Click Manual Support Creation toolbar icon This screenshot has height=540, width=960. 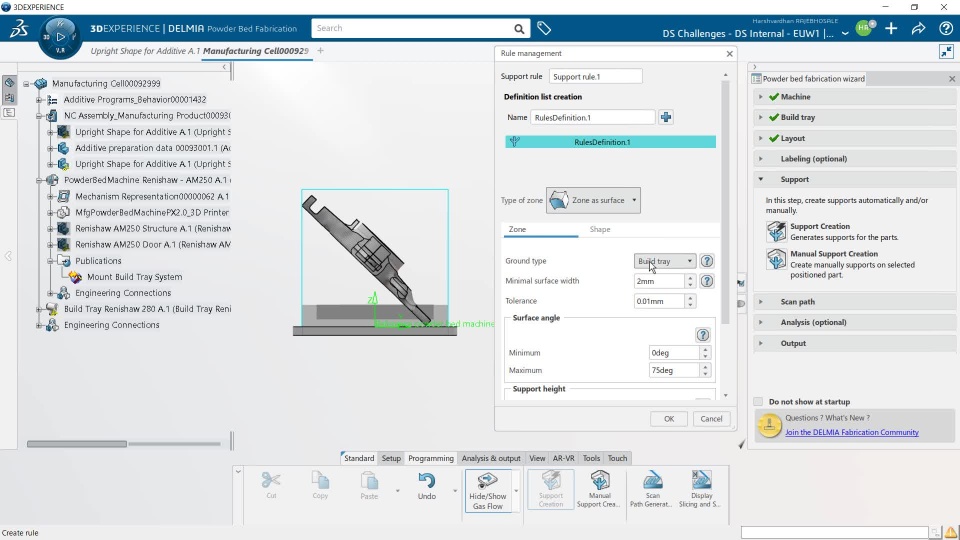point(599,489)
